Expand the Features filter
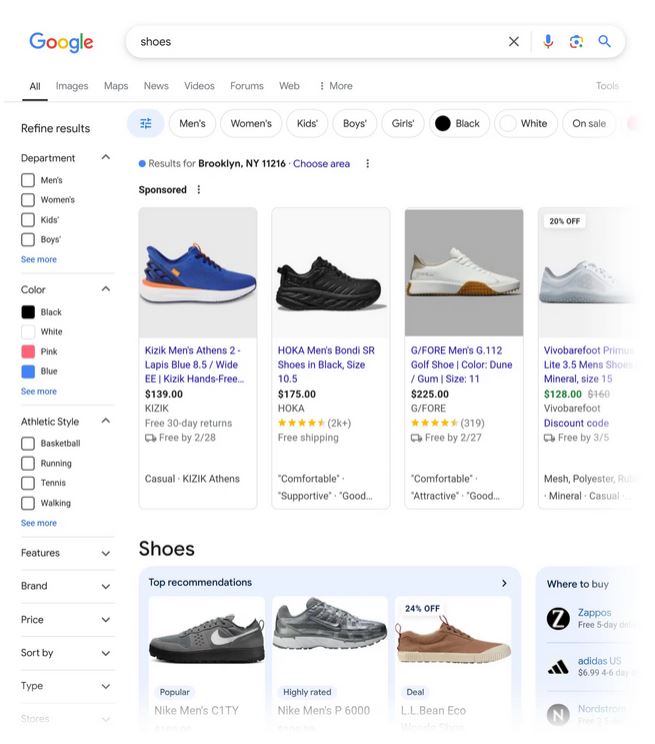 pos(106,554)
